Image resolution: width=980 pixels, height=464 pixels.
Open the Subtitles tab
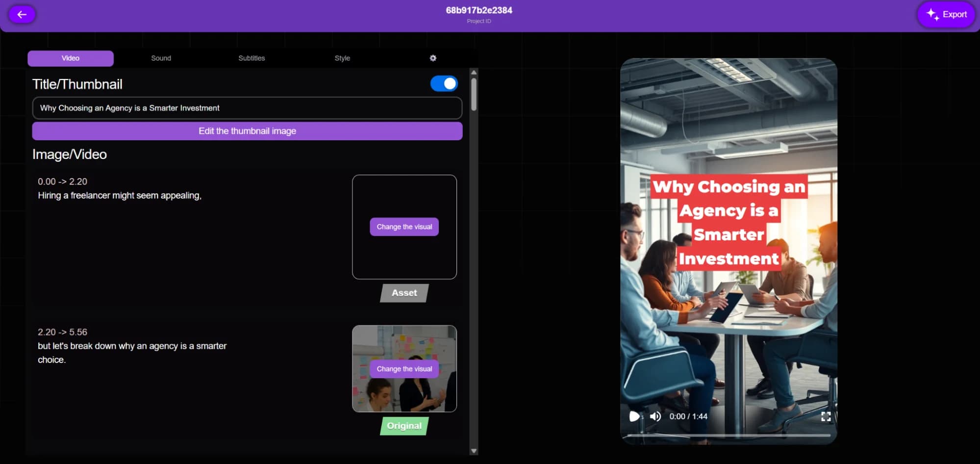(251, 58)
